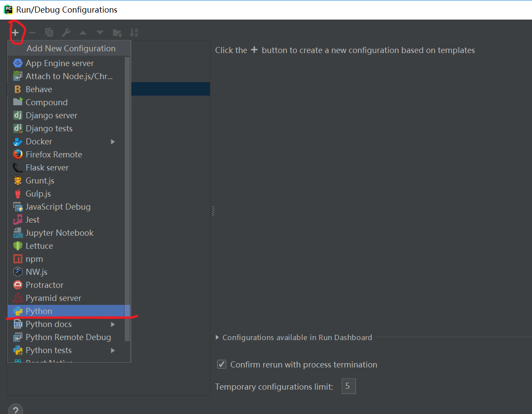The height and width of the screenshot is (414, 532).
Task: Expand the Docker submenu arrow
Action: pos(113,141)
